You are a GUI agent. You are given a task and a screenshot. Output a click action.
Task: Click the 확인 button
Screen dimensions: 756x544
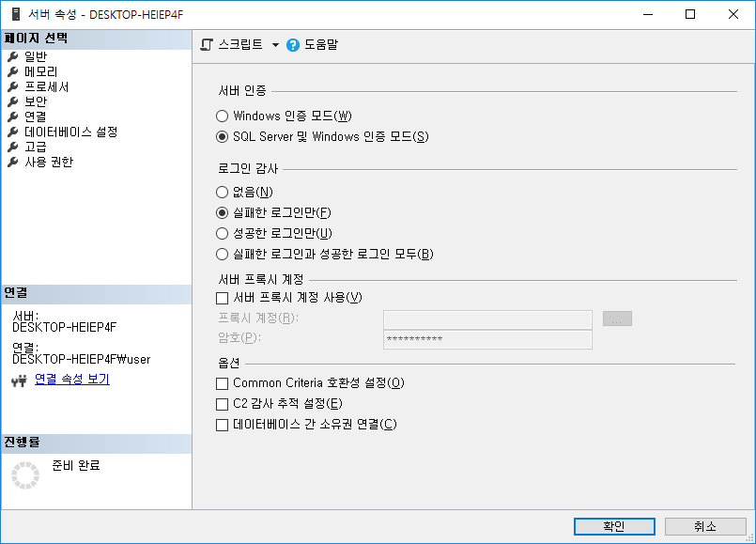coord(614,526)
